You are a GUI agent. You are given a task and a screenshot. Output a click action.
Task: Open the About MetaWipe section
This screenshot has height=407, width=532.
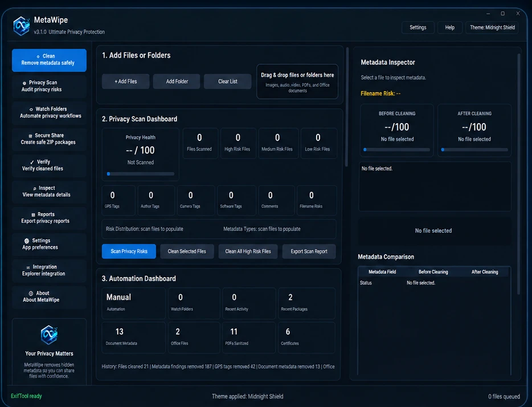pos(49,296)
